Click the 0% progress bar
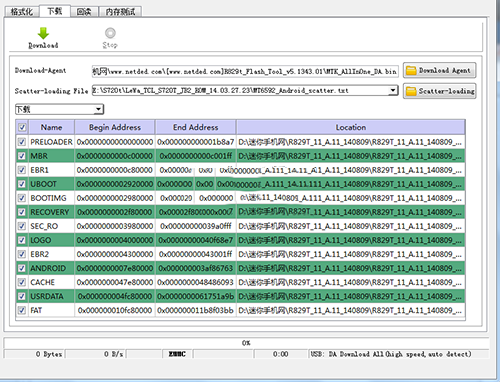 click(x=246, y=343)
